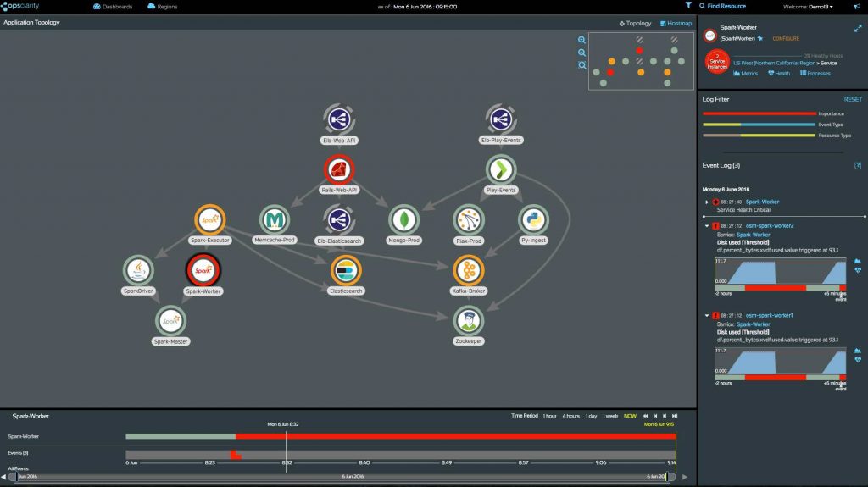Image resolution: width=868 pixels, height=487 pixels.
Task: Select the Spark-Master node
Action: tap(170, 320)
